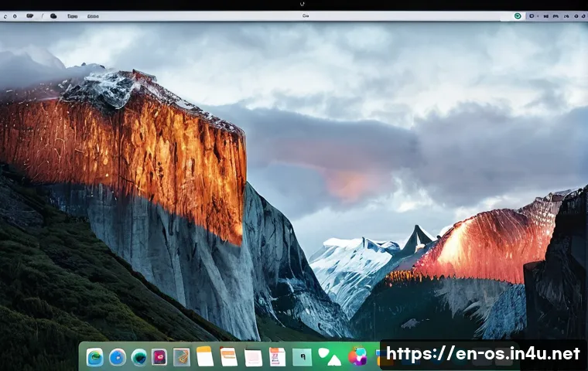This screenshot has height=371, width=588.
Task: Open the plain pale pink page dock icon
Action: [253, 358]
